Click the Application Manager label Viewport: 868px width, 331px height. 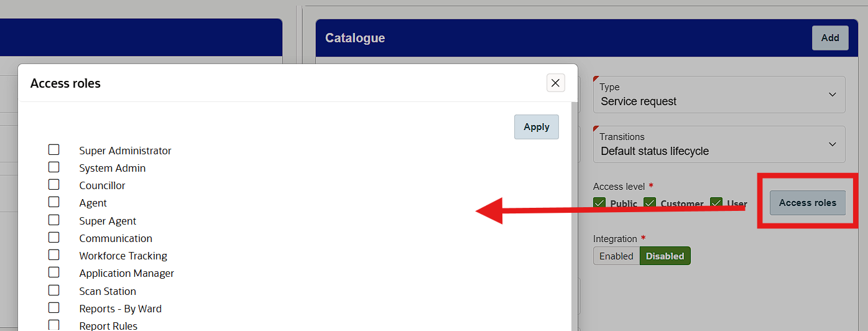(x=127, y=273)
